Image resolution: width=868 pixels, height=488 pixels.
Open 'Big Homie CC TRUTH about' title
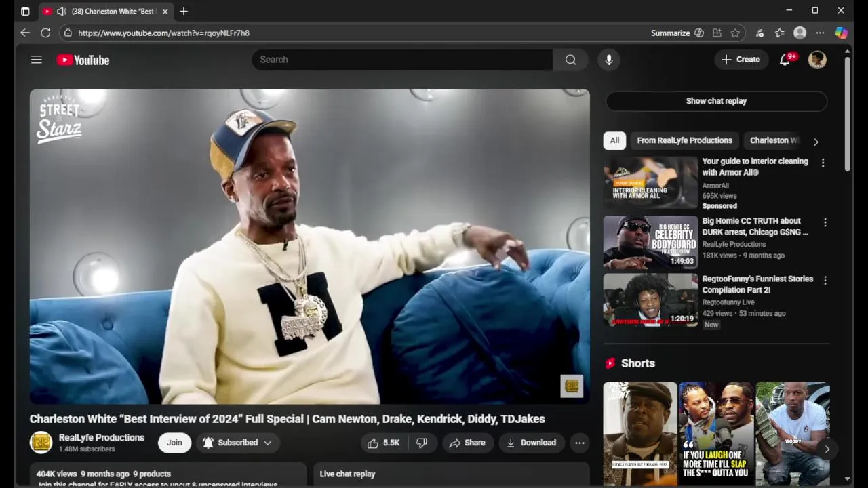pos(755,226)
